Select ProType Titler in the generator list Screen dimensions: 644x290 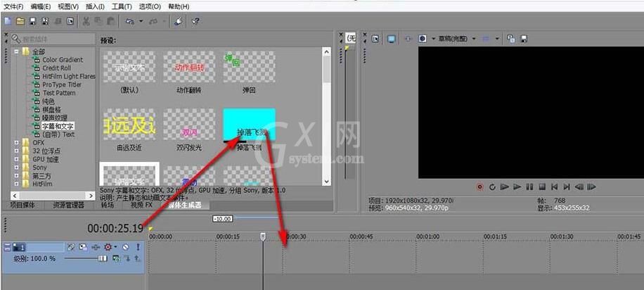coord(62,84)
